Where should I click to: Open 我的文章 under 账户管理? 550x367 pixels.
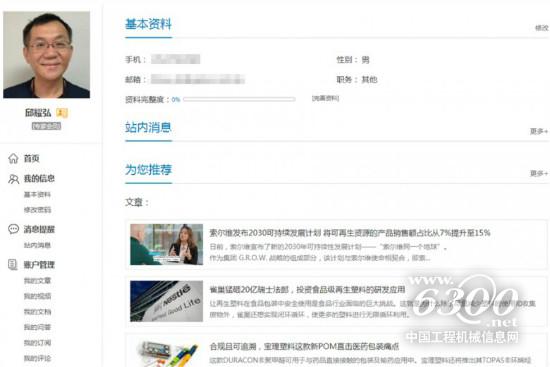click(x=37, y=281)
